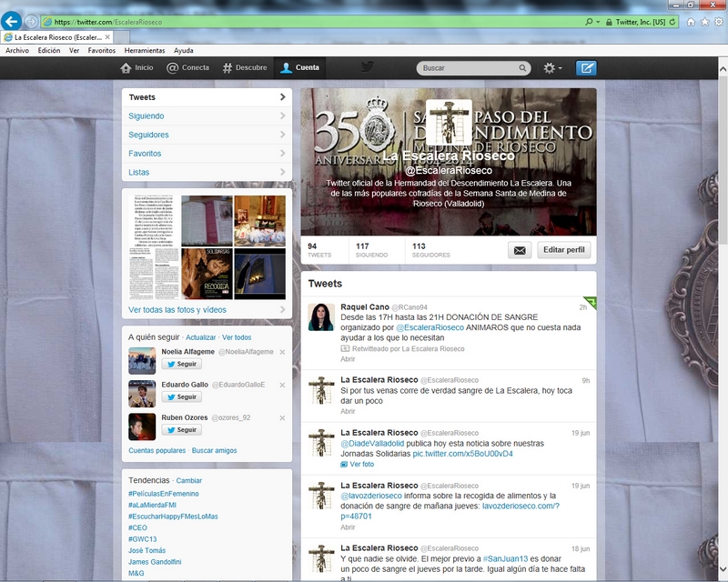Go back with the browser back arrow
Viewport: 728px width, 582px height.
(x=11, y=21)
